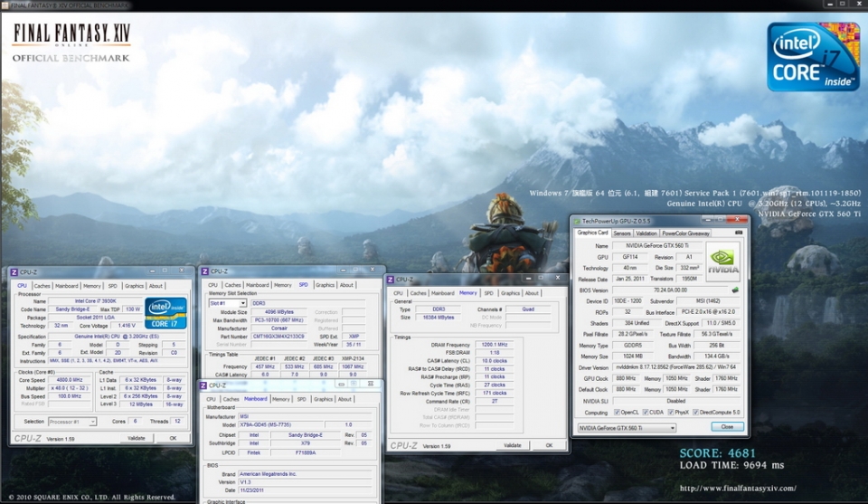This screenshot has height=504, width=868.
Task: Click the TechPowerUp GPU-Z title bar icon
Action: click(x=575, y=221)
